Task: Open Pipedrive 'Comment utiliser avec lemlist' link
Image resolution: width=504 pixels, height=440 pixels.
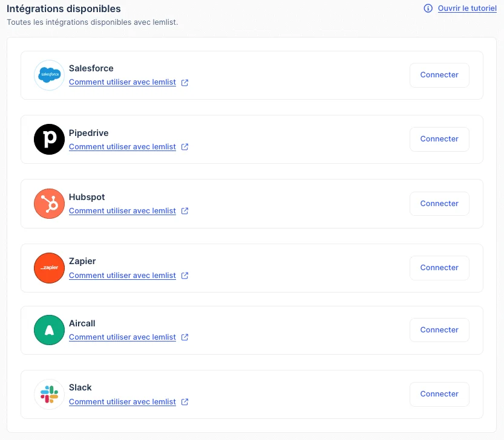Action: click(x=122, y=147)
